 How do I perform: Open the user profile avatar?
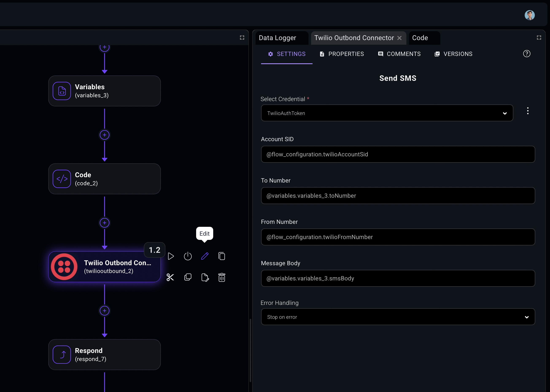[x=530, y=15]
